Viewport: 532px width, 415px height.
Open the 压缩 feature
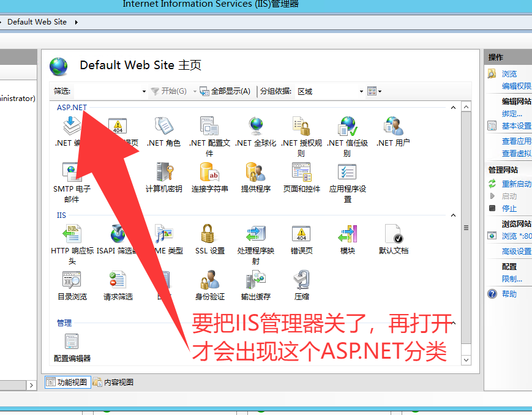302,285
